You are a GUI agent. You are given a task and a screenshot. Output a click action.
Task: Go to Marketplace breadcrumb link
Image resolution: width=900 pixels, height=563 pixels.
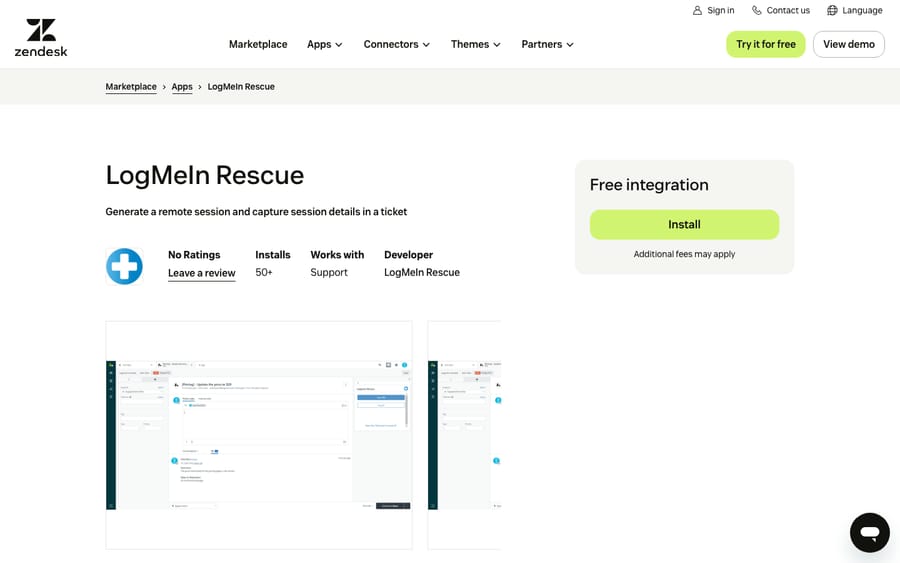(x=131, y=87)
